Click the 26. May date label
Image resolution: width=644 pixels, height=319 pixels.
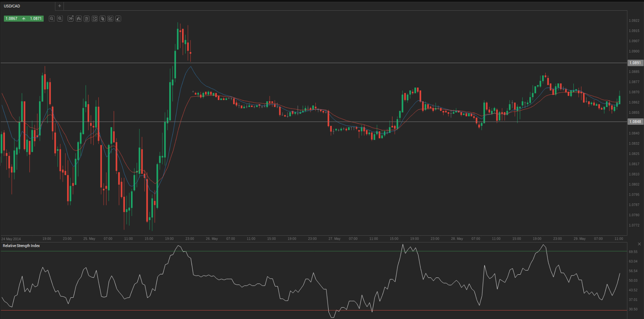[212, 239]
